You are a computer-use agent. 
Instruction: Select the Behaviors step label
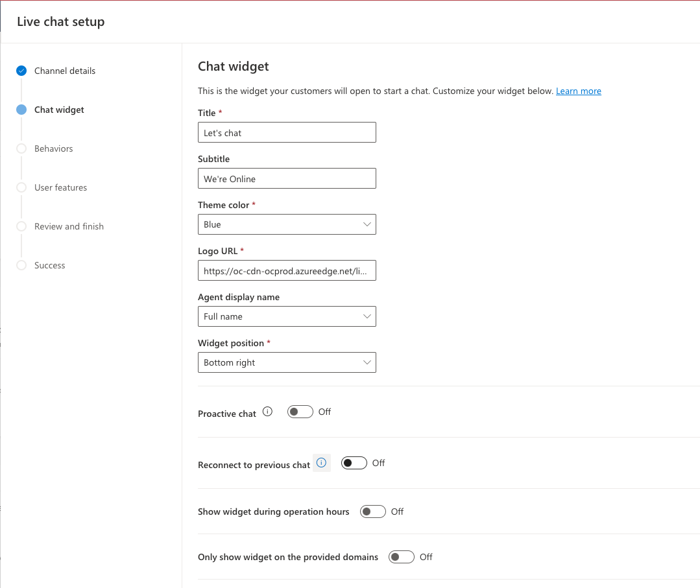tap(54, 148)
